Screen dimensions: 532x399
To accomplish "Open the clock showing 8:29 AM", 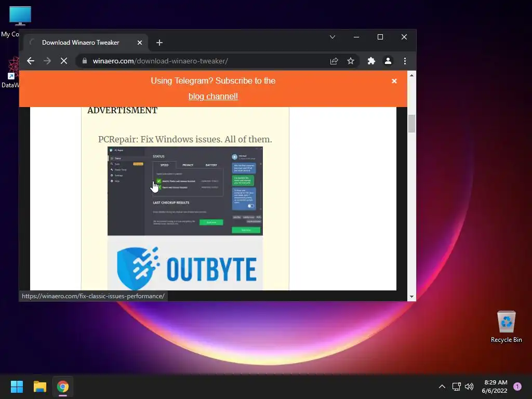I will click(x=495, y=387).
